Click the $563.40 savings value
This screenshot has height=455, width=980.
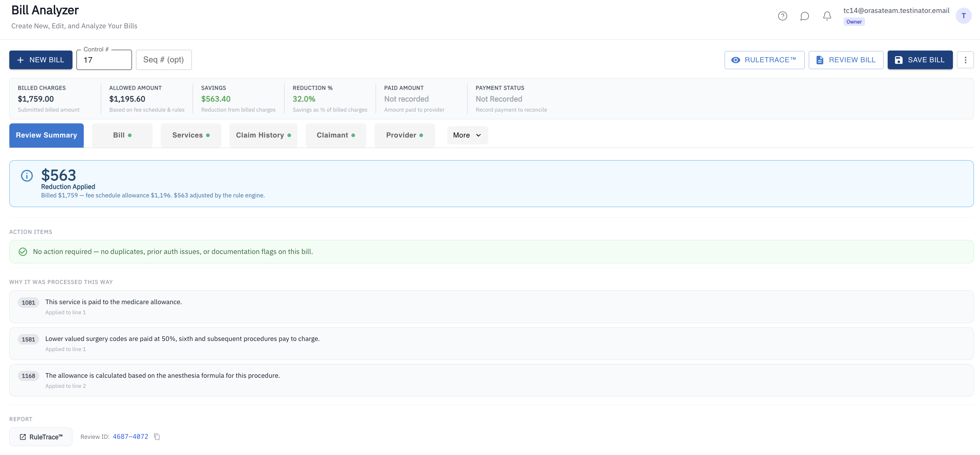click(216, 99)
